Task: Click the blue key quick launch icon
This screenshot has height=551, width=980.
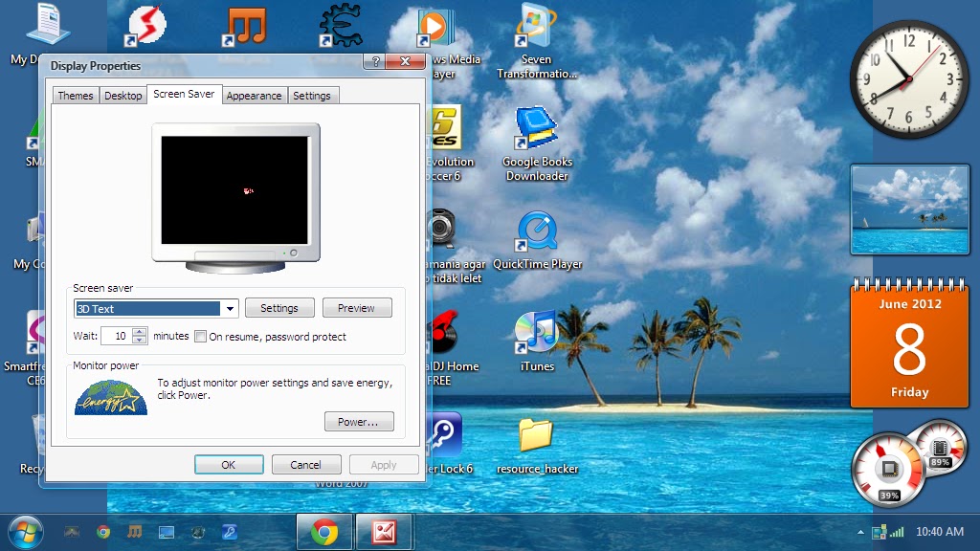Action: point(230,532)
